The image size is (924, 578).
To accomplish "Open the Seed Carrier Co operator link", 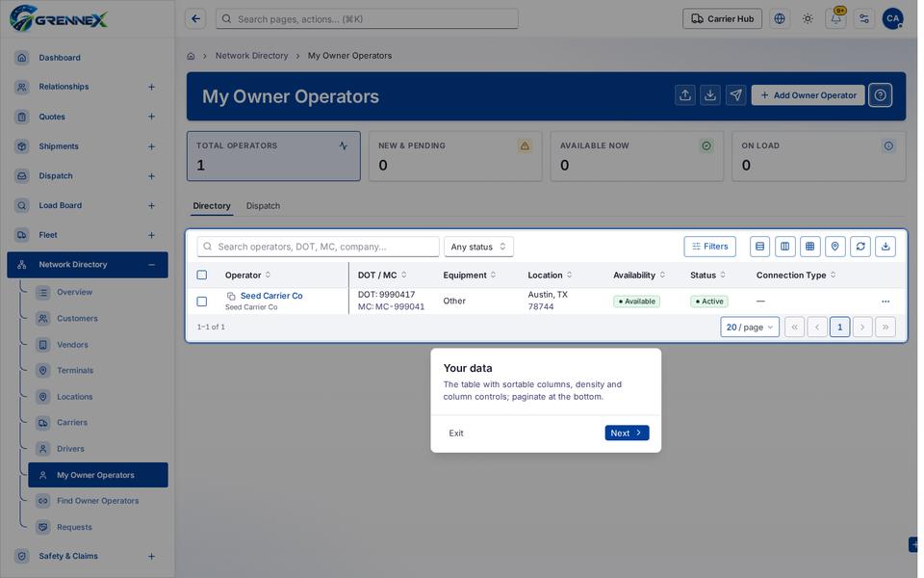I will [x=271, y=296].
